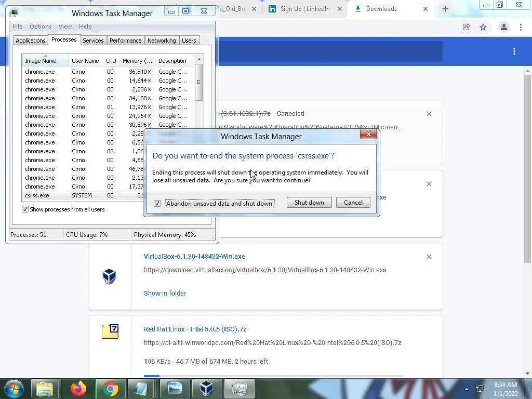
Task: Sort processes by User Name column
Action: point(86,61)
